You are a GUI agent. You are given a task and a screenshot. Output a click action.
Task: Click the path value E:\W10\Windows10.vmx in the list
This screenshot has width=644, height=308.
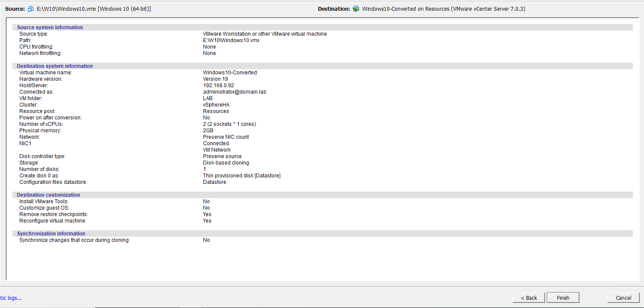[231, 40]
